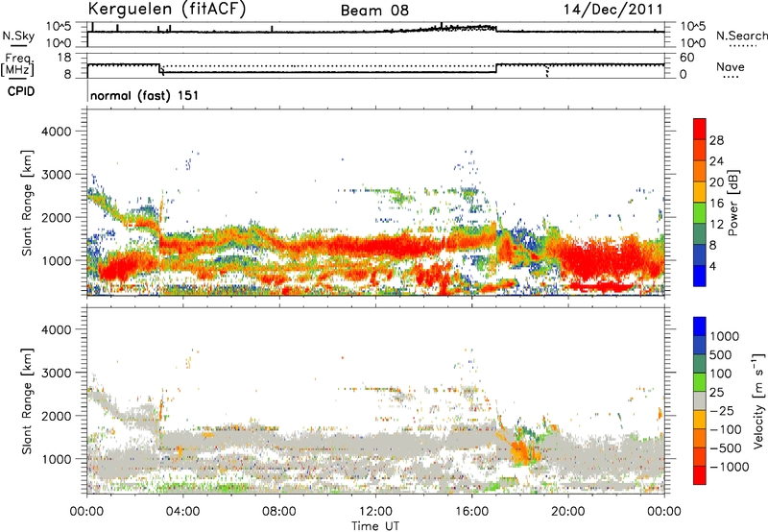768x532 pixels.
Task: Click the velocity colorbar tick '500'
Action: point(721,354)
